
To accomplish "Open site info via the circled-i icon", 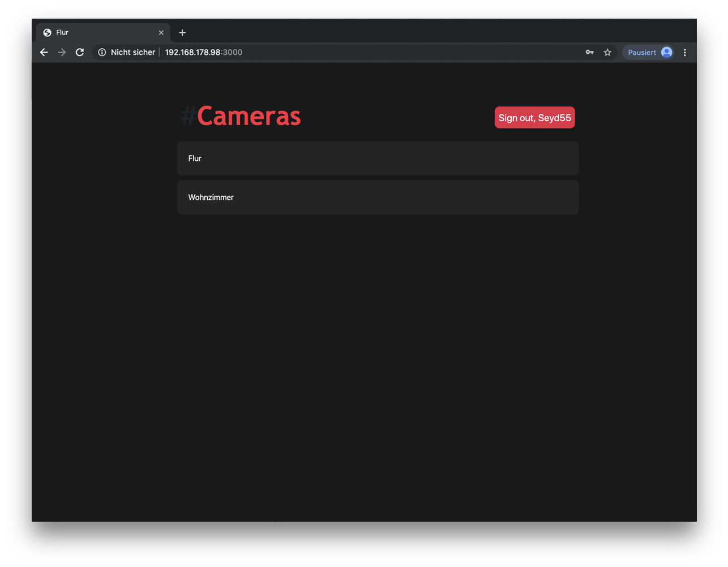I will [102, 52].
